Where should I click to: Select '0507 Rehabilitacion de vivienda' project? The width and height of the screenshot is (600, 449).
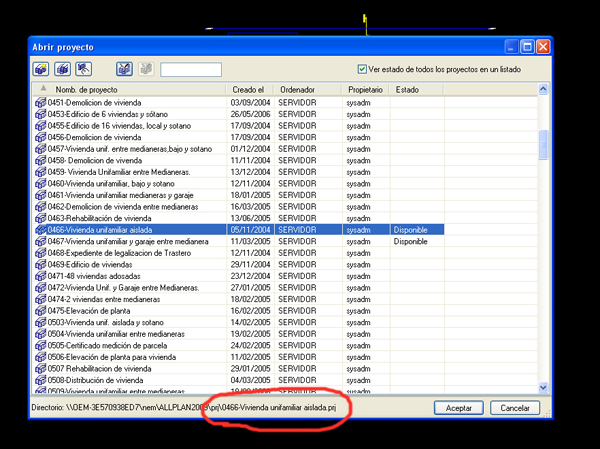99,369
